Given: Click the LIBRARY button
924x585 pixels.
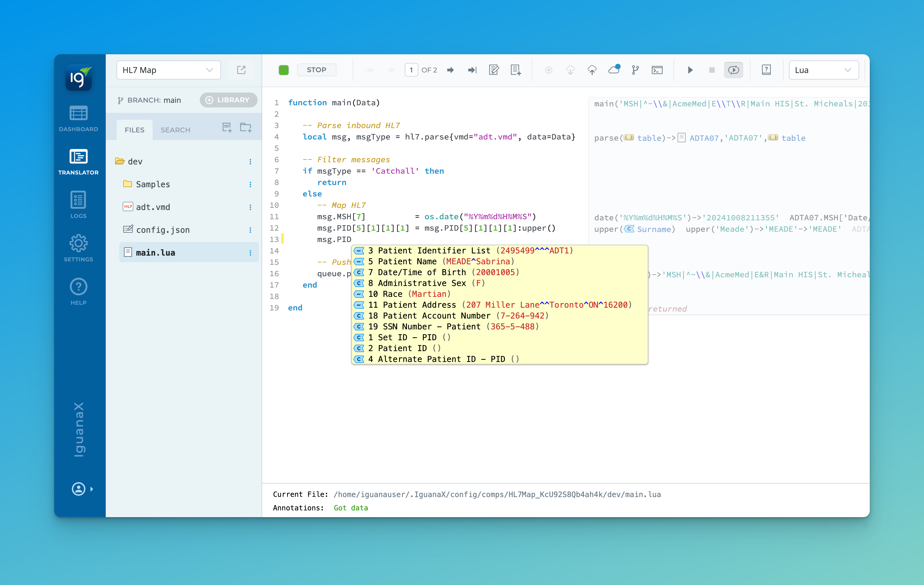Looking at the screenshot, I should coord(228,100).
